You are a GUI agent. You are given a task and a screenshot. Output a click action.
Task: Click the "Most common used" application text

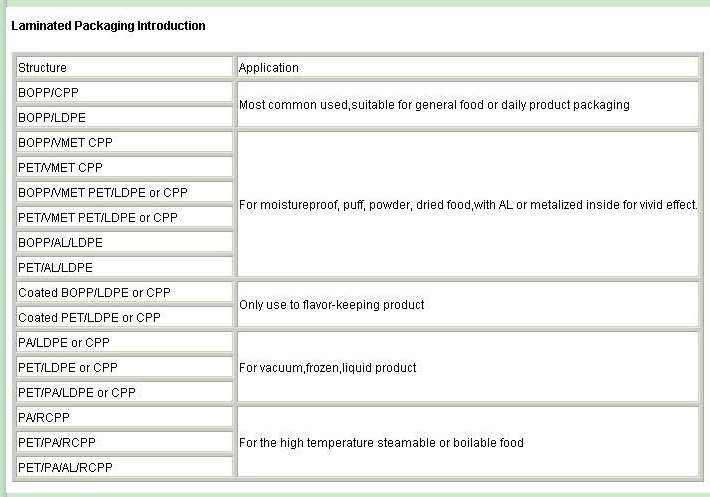[x=434, y=105]
